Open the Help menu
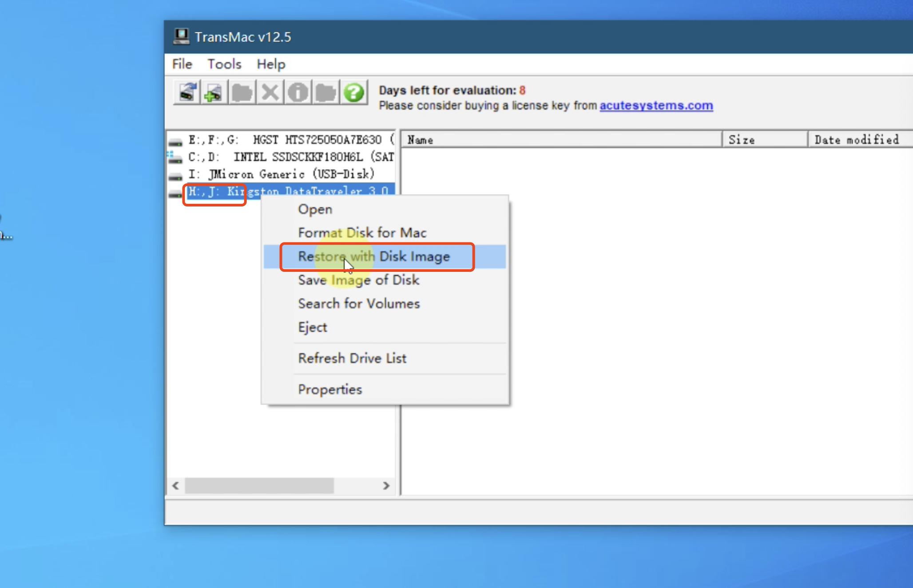The height and width of the screenshot is (588, 913). coord(271,64)
